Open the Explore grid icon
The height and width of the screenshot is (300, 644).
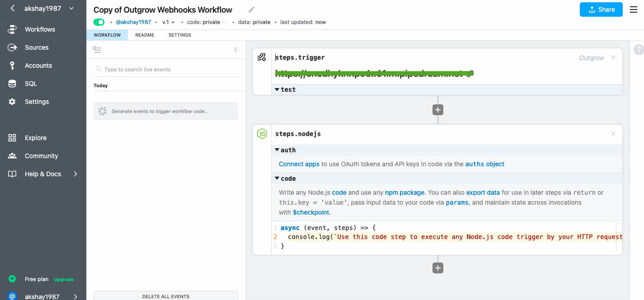point(12,138)
